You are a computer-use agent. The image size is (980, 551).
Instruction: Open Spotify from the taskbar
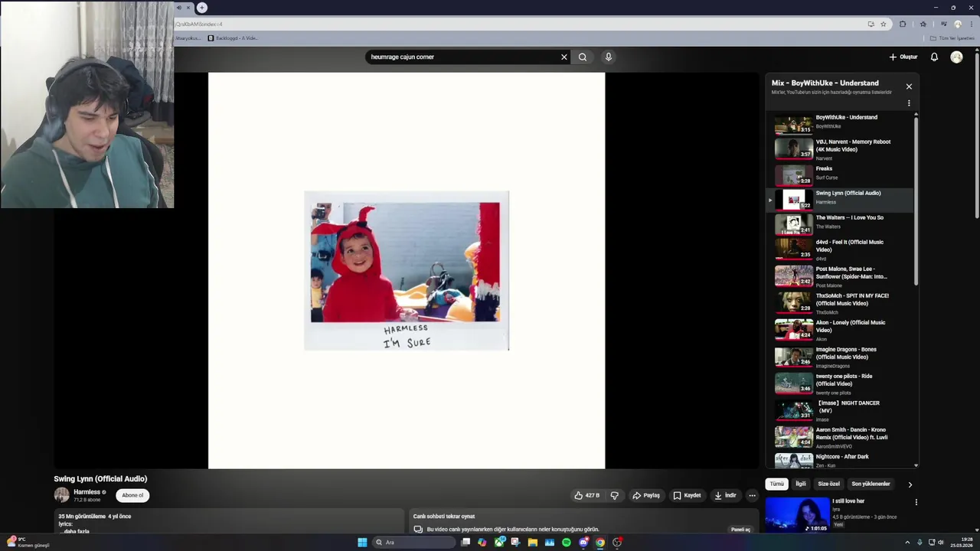pyautogui.click(x=566, y=542)
